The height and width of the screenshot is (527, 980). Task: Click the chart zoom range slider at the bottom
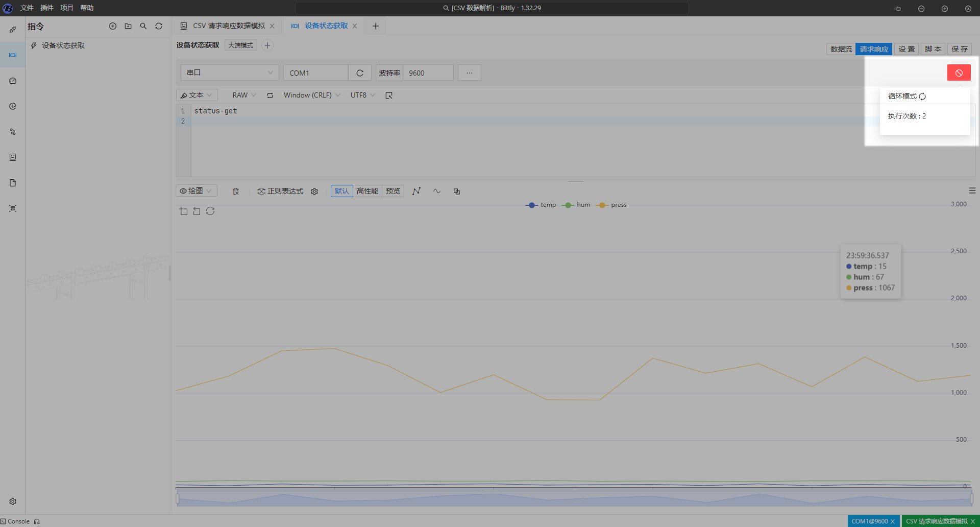point(574,498)
